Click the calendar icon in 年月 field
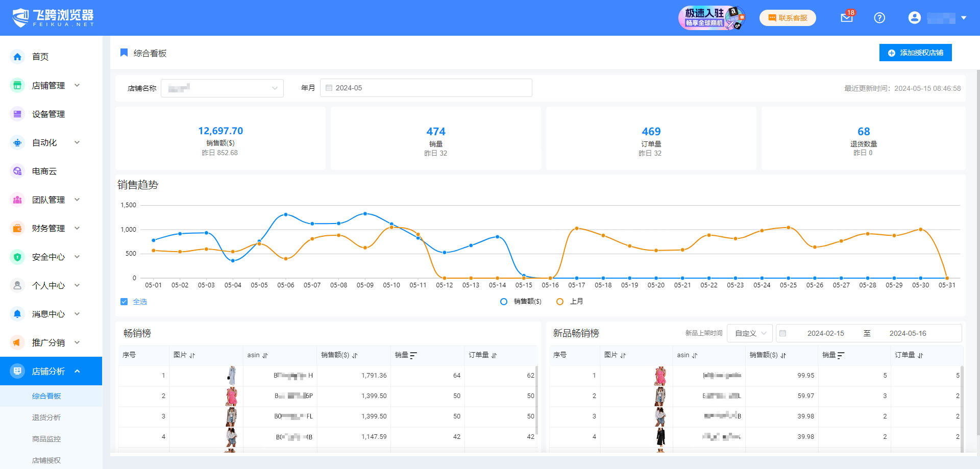980x469 pixels. point(329,88)
